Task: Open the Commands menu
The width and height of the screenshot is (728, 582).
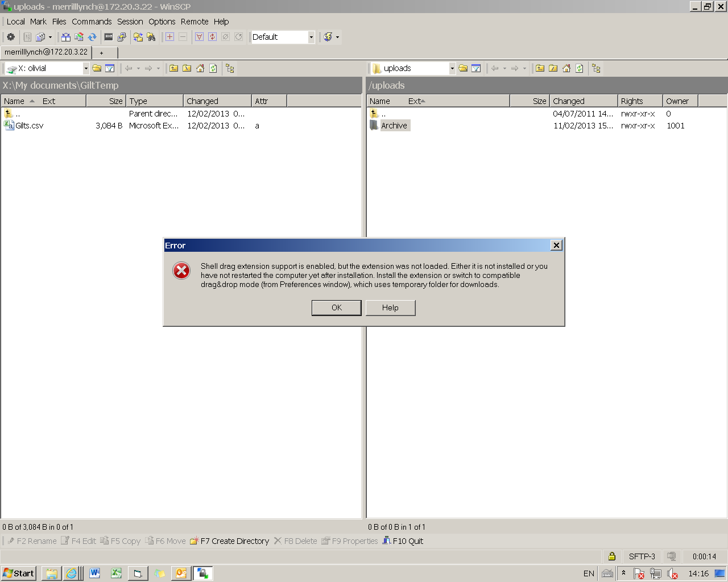Action: pos(92,22)
